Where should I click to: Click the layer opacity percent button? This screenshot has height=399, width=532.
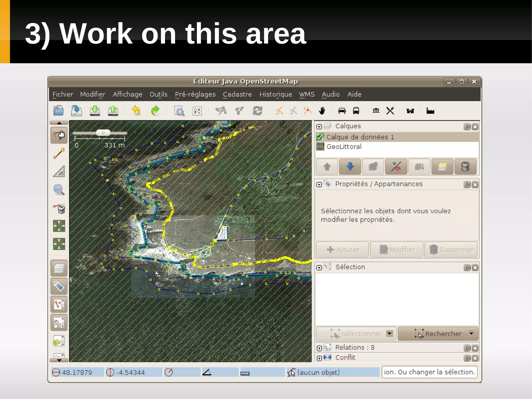396,166
